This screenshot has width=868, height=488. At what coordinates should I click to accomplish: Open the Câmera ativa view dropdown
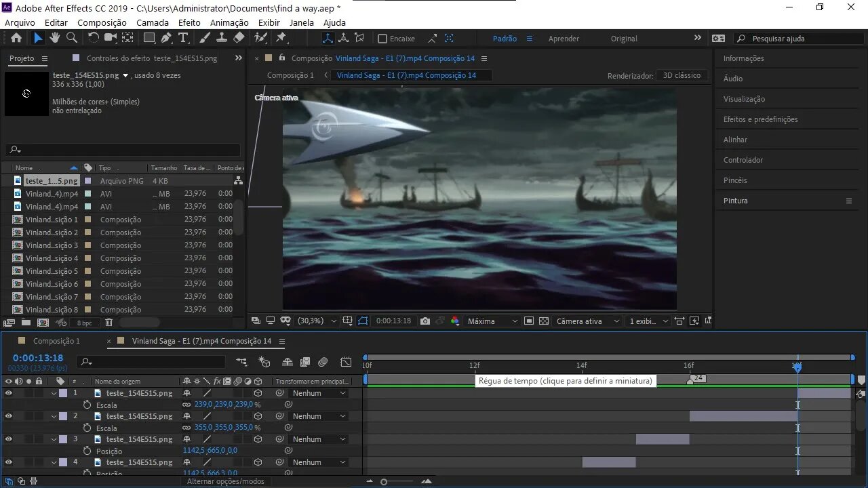[588, 321]
